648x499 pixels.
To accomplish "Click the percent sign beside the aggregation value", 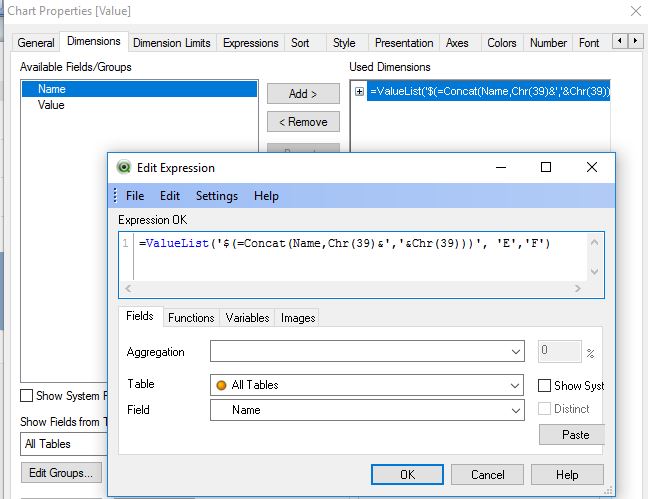I will click(590, 353).
